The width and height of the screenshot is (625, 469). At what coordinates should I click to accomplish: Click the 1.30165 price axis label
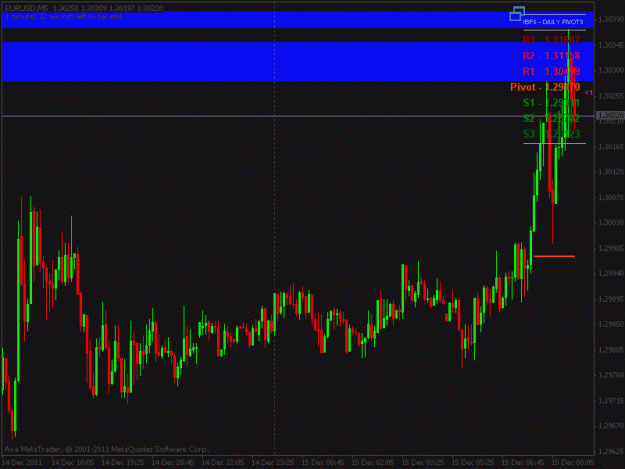pos(611,147)
